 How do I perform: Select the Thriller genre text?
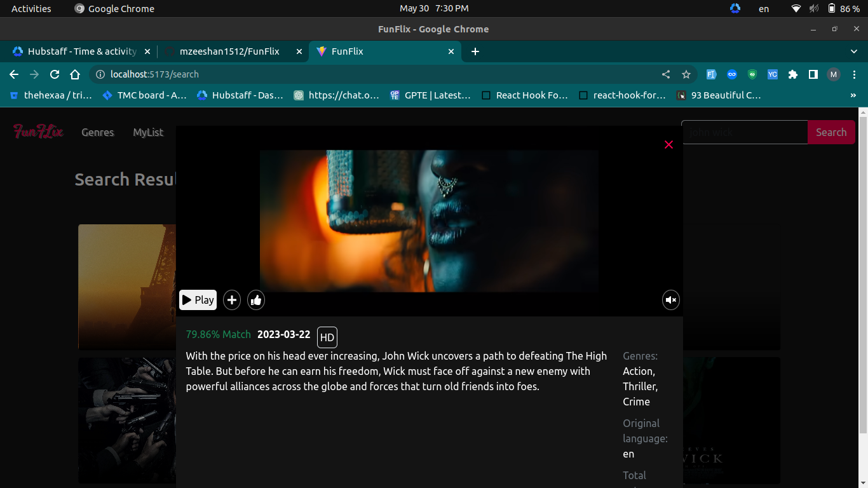coord(641,386)
